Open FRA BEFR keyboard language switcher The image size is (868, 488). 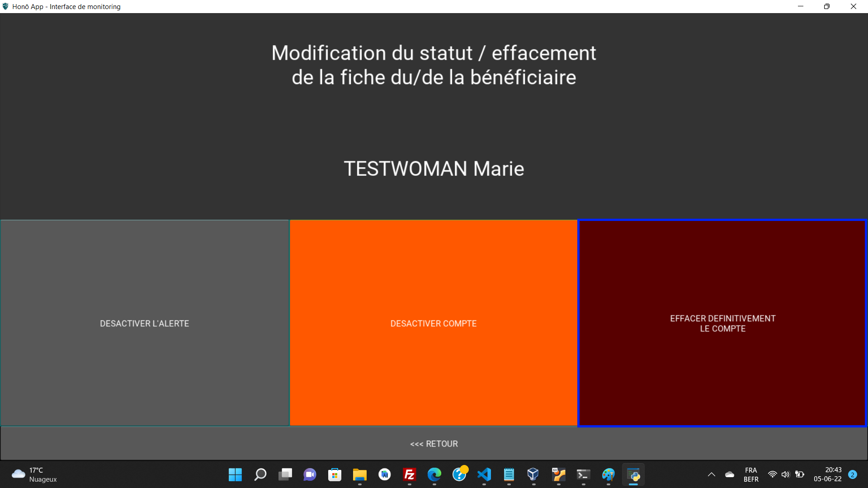click(x=751, y=474)
